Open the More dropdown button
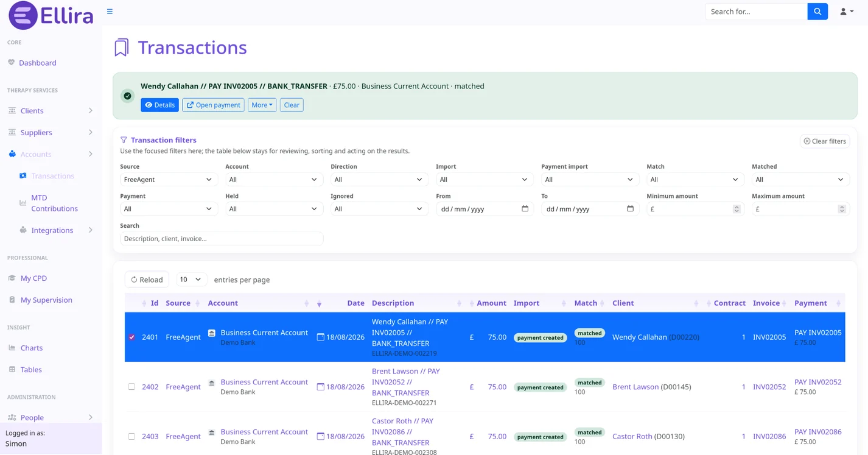Viewport: 868px width, 455px height. pyautogui.click(x=262, y=105)
